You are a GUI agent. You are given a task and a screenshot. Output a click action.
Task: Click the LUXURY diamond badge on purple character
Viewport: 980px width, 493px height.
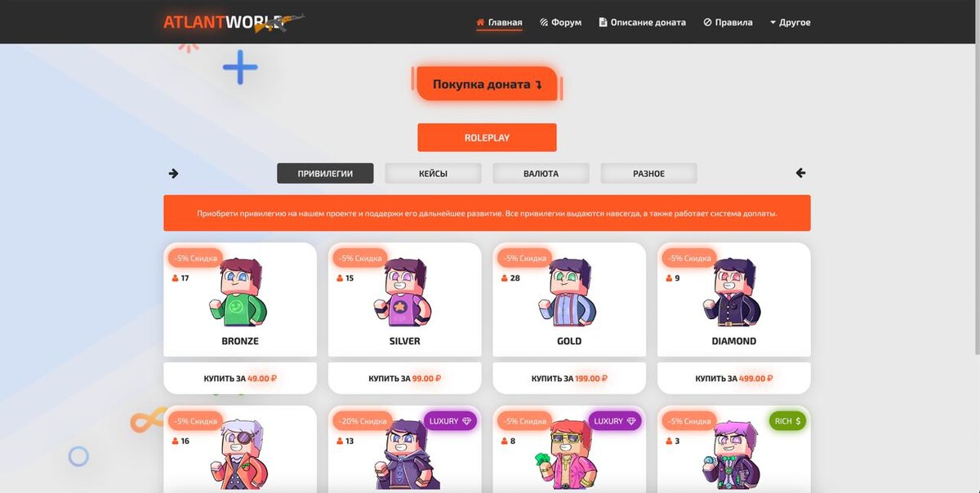point(449,421)
